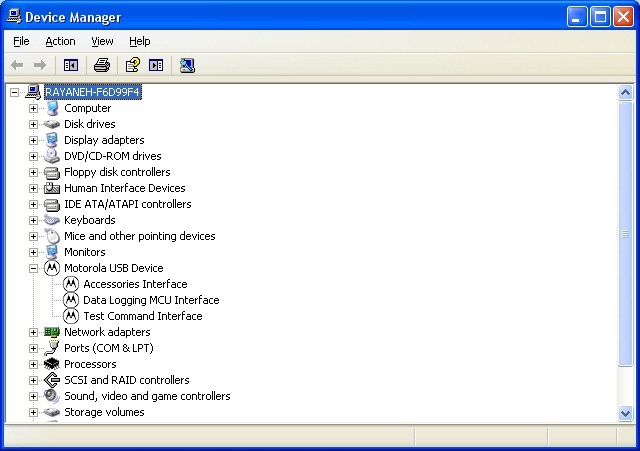Screen dimensions: 640x451
Task: Expand the Keyboards node
Action: (x=33, y=220)
